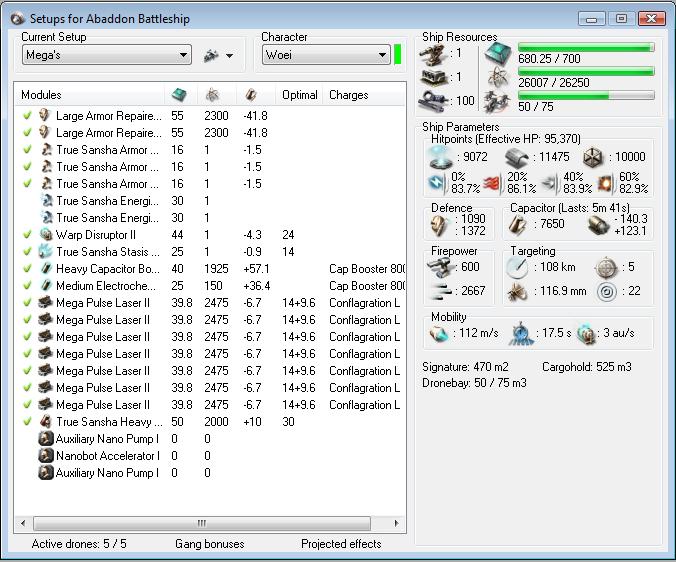Click the module list right scroll arrow

tap(396, 523)
